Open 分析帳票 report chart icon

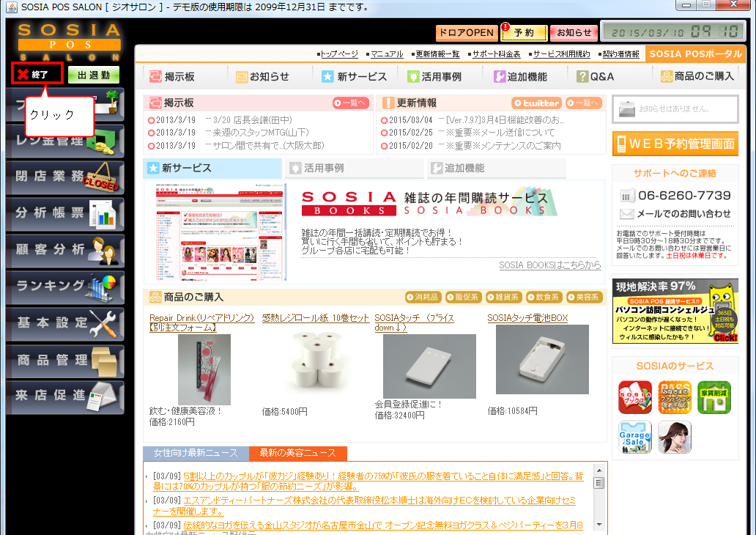coord(64,214)
